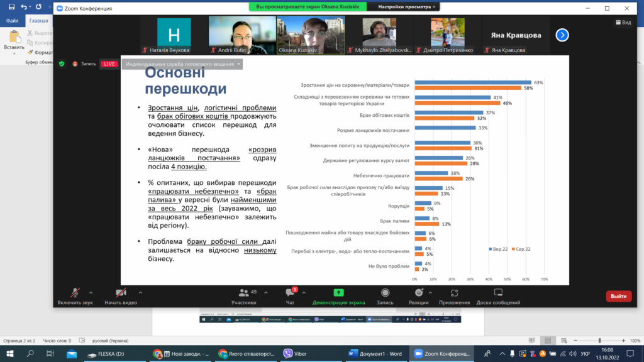
Task: Open Chrome Нові заходи taskbar item
Action: [x=181, y=353]
